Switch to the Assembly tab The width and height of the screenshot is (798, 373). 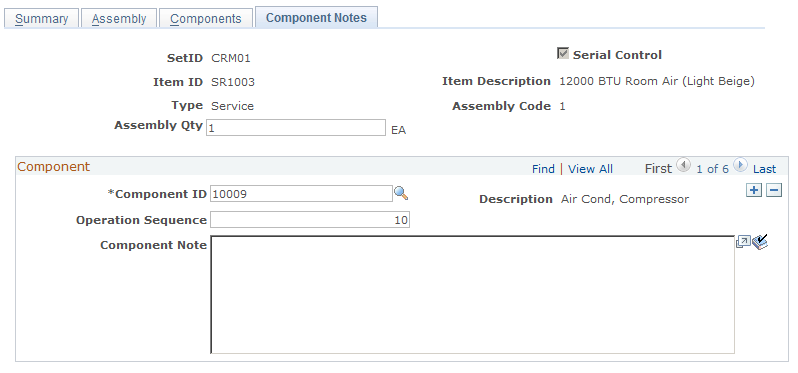[119, 18]
